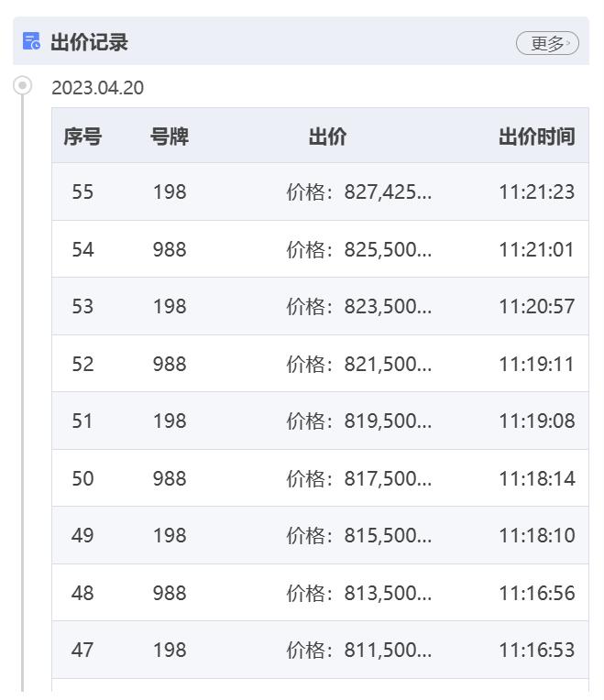Select the 2023.04.20 timeline marker circle
604x700 pixels.
click(x=22, y=85)
